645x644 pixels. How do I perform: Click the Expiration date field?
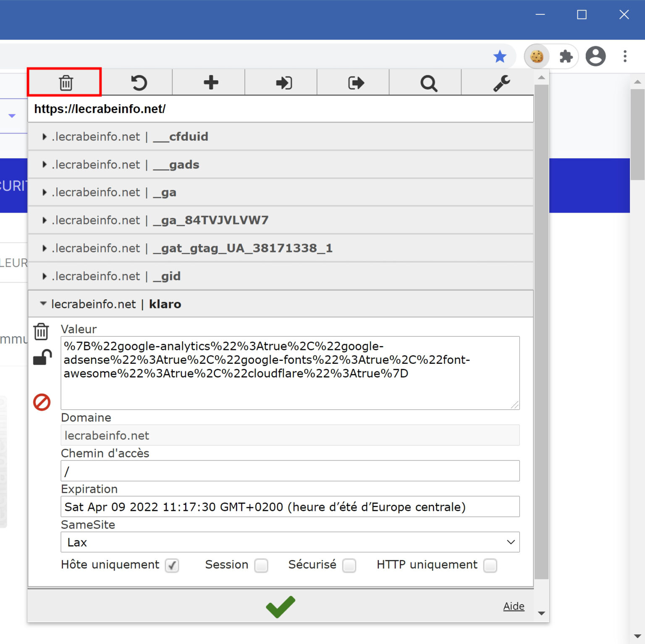pyautogui.click(x=290, y=507)
